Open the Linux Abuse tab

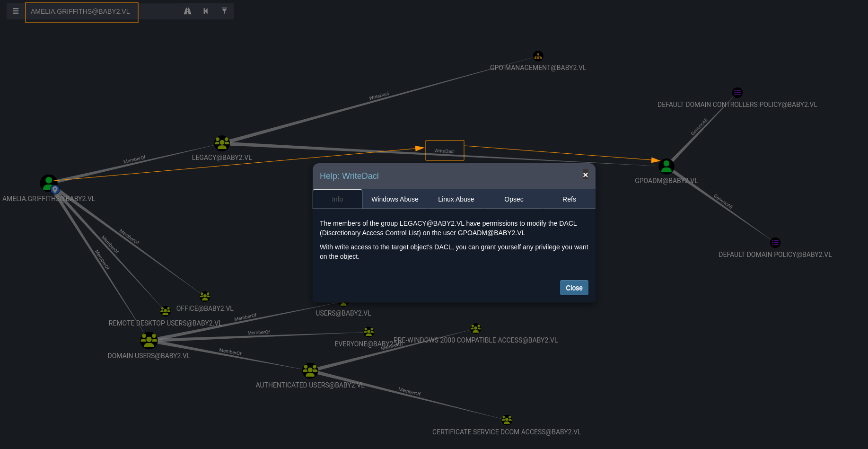pos(456,199)
